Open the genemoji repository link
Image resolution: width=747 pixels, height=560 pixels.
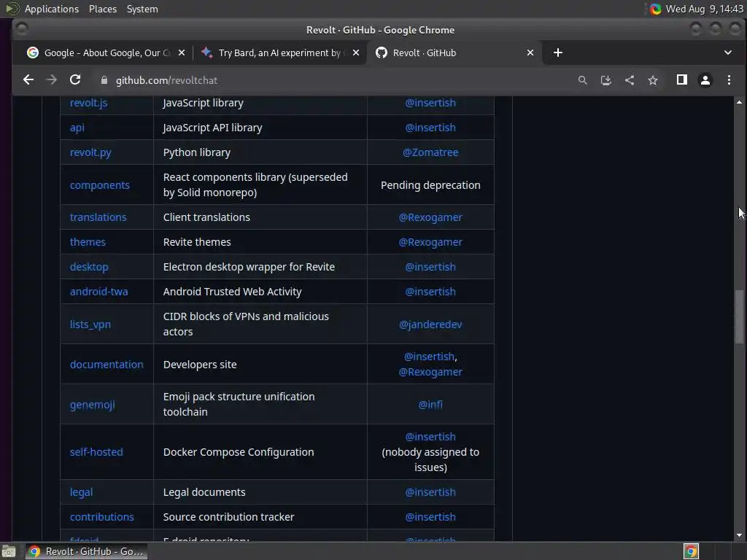pos(93,405)
